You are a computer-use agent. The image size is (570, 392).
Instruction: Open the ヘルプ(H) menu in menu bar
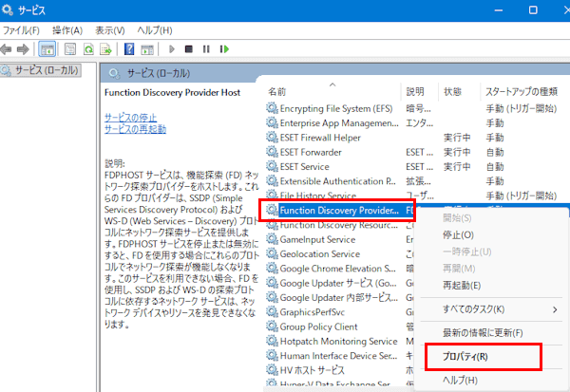point(155,30)
